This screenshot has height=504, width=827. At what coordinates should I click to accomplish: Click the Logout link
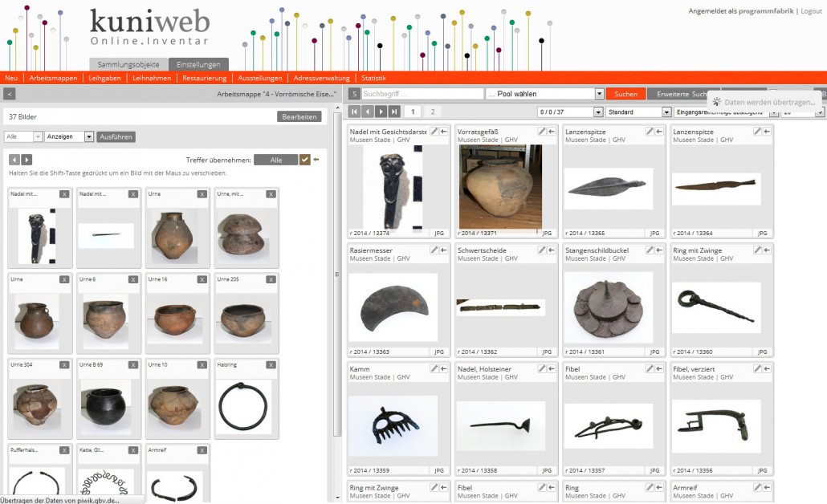click(x=810, y=11)
